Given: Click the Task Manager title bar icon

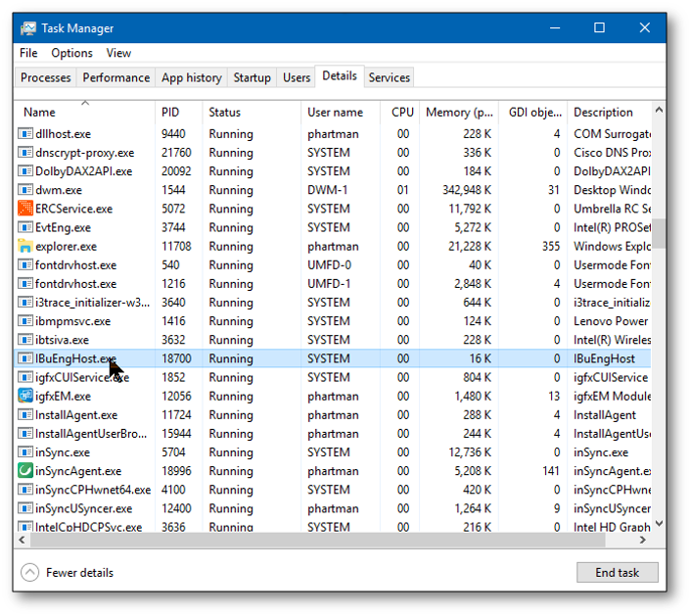Looking at the screenshot, I should click(27, 28).
